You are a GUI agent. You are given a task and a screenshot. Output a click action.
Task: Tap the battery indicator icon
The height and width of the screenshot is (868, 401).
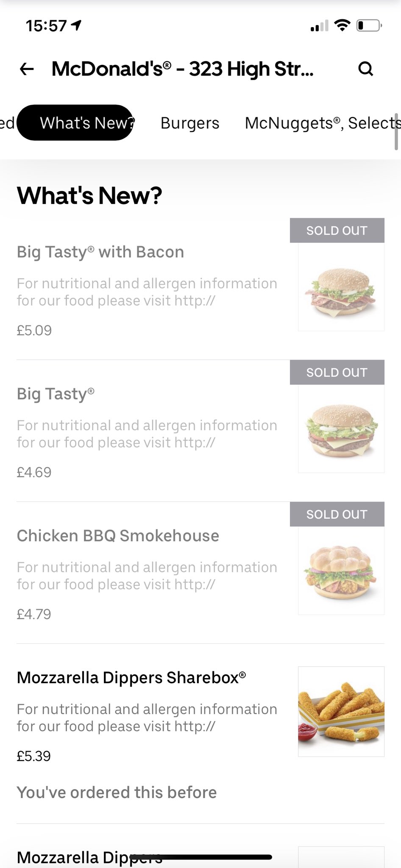click(369, 26)
